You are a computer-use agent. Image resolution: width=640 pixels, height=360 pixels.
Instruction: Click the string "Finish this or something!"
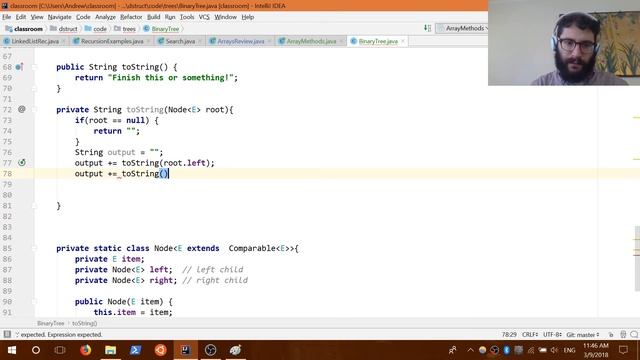click(x=170, y=78)
